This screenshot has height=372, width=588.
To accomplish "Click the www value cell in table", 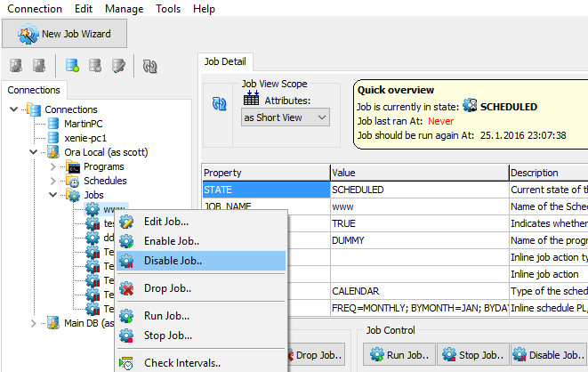I will [419, 206].
